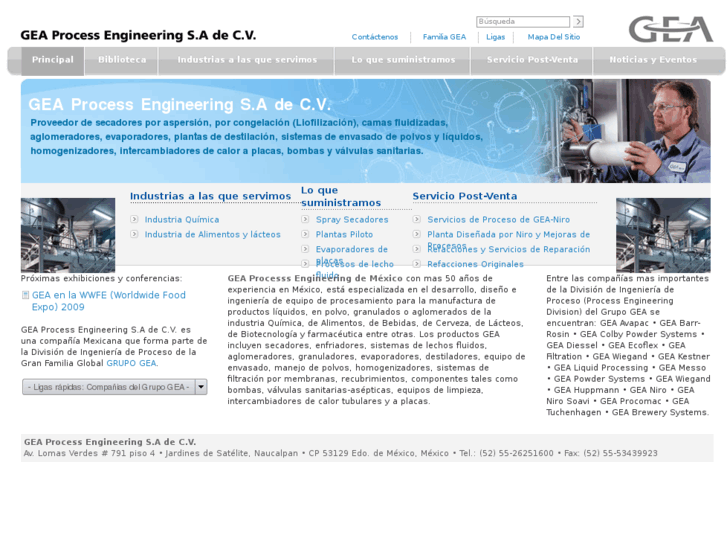Click the Contáctenos link
727x545 pixels.
click(x=375, y=37)
